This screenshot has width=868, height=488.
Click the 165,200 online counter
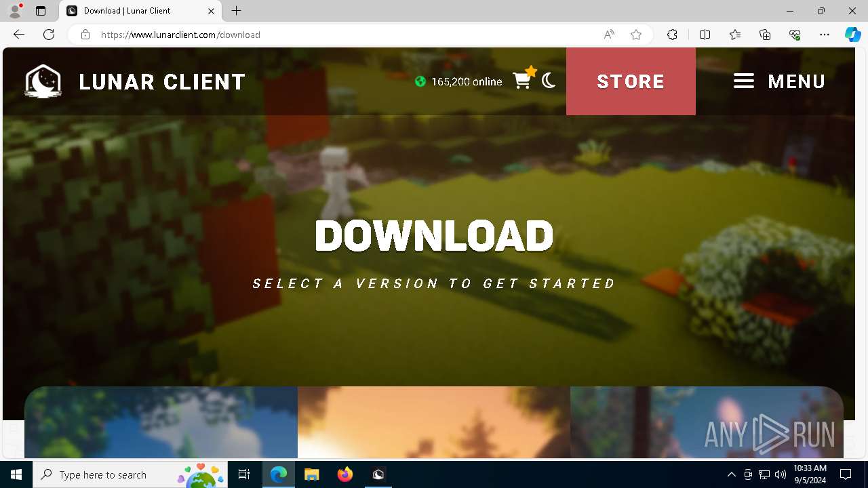click(458, 81)
